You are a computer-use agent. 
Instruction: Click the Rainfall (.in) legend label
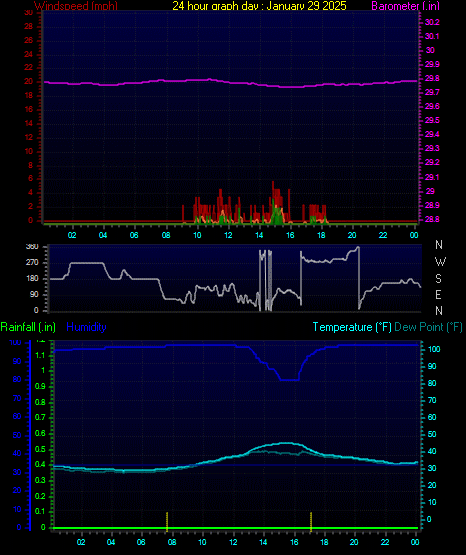coord(28,327)
